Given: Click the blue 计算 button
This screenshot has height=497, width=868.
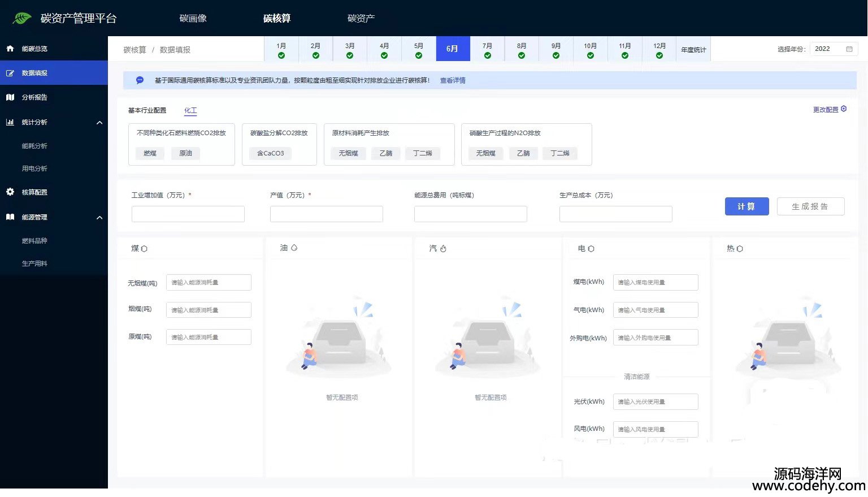Looking at the screenshot, I should click(x=747, y=206).
